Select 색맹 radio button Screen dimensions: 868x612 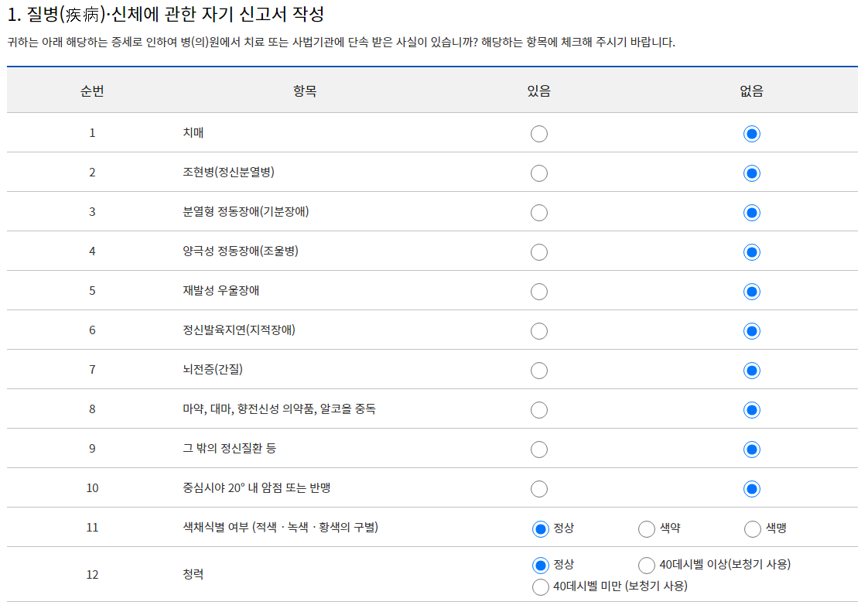tap(752, 529)
